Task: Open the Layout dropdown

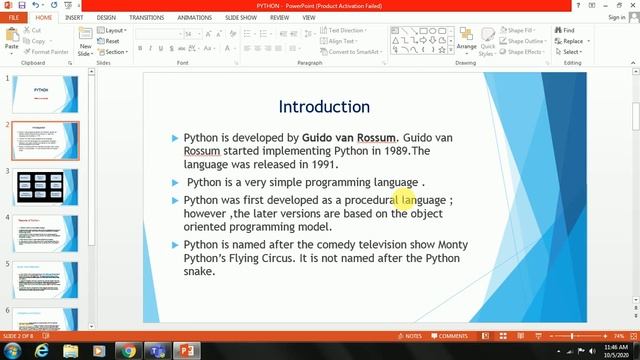Action: [112, 30]
